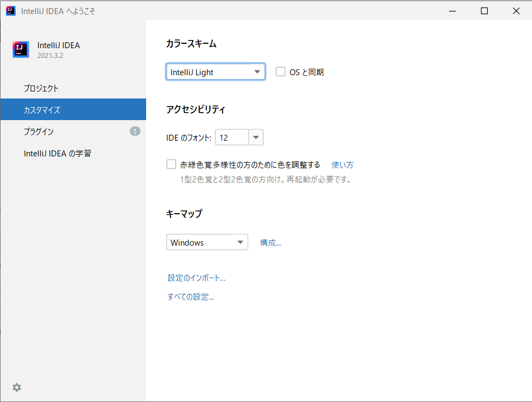Click the IDE font size value 12
Image resolution: width=532 pixels, height=402 pixels.
tap(232, 137)
